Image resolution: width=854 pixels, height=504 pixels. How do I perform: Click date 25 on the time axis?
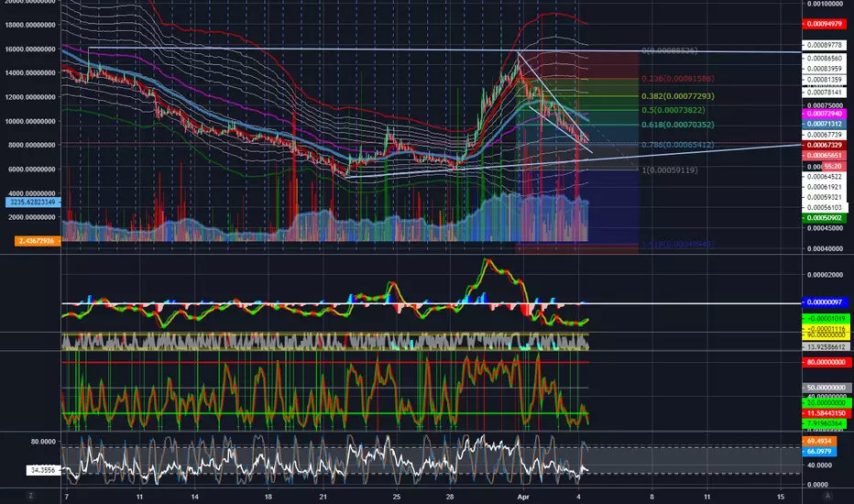[x=397, y=497]
